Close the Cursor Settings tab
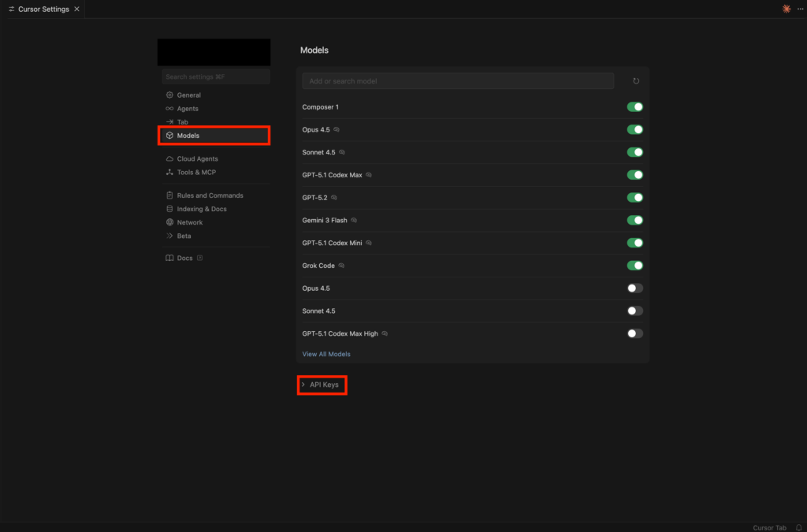Viewport: 807px width, 532px height. (76, 9)
